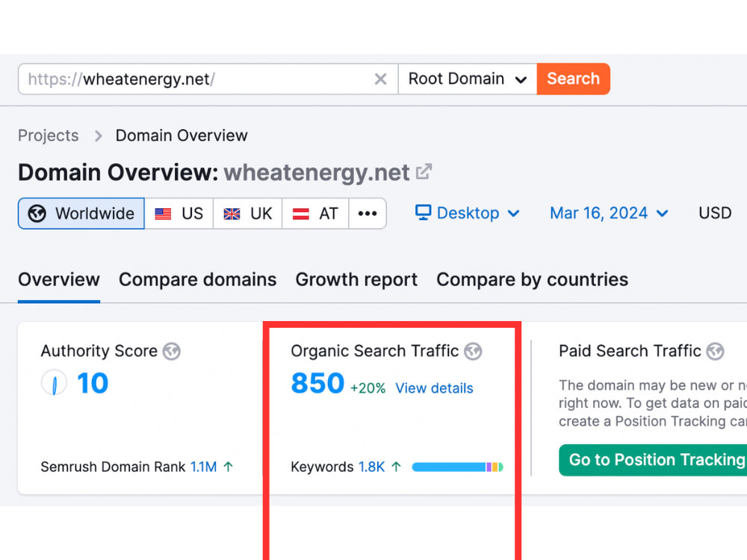
Task: Select the US country database
Action: [179, 214]
